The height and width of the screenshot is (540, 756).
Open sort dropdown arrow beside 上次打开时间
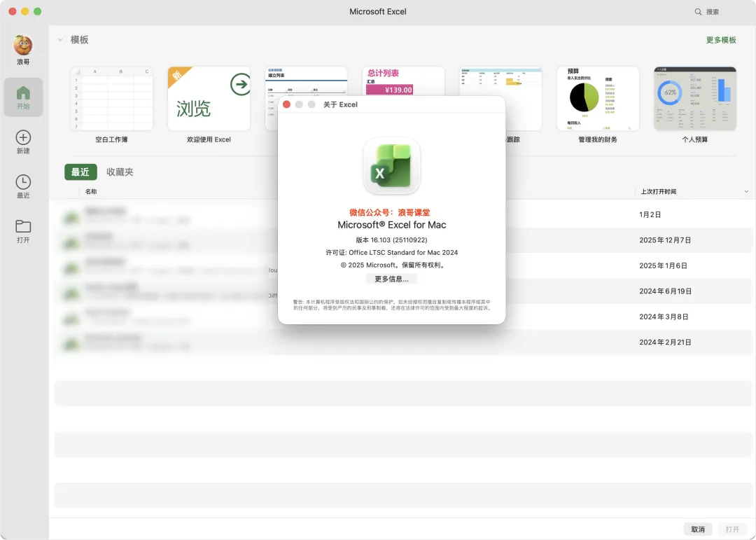(x=746, y=192)
